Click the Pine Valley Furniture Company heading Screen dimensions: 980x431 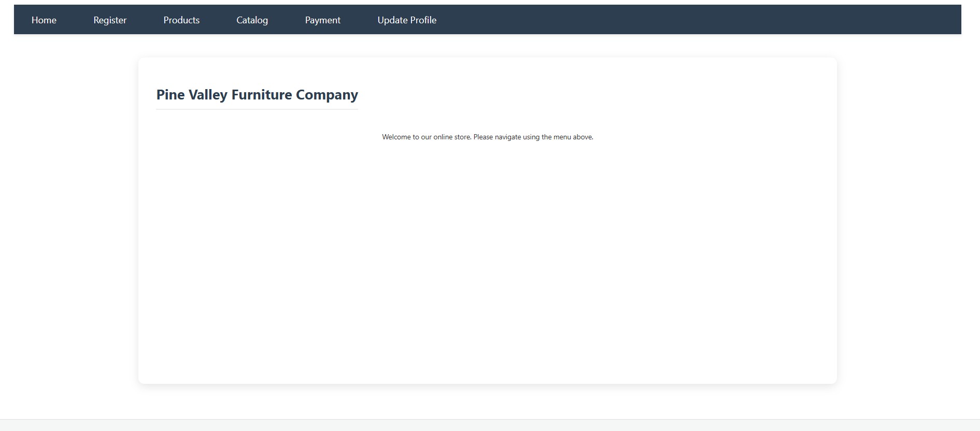(257, 95)
